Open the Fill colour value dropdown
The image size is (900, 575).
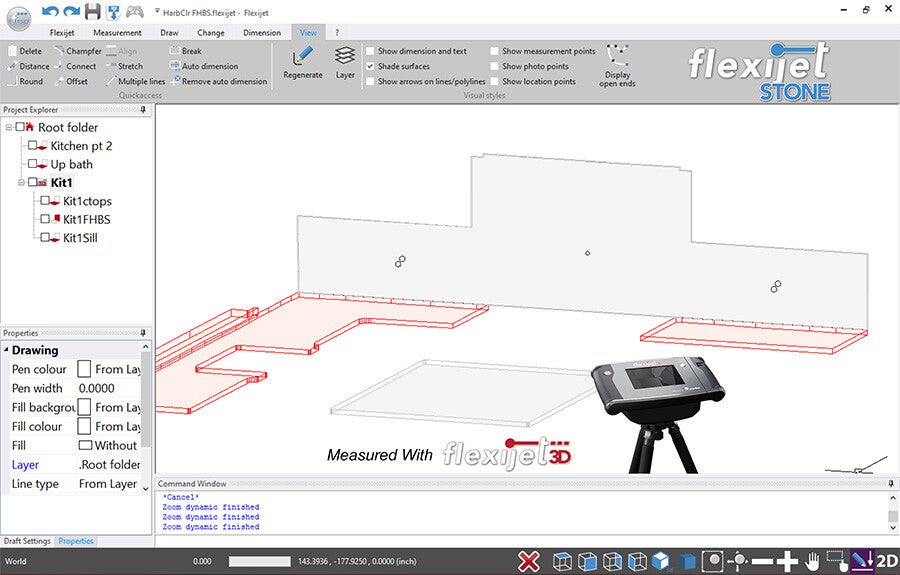pos(108,426)
